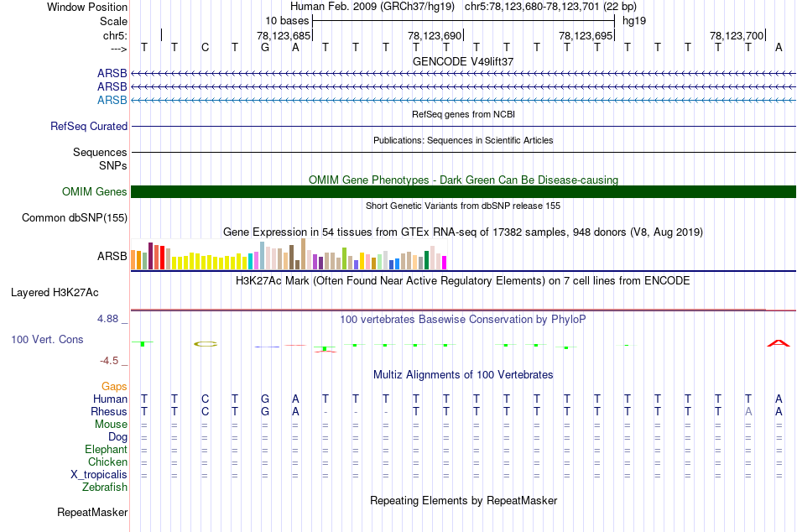Click the Zebrafish species label
Image resolution: width=797 pixels, height=532 pixels.
tap(105, 487)
